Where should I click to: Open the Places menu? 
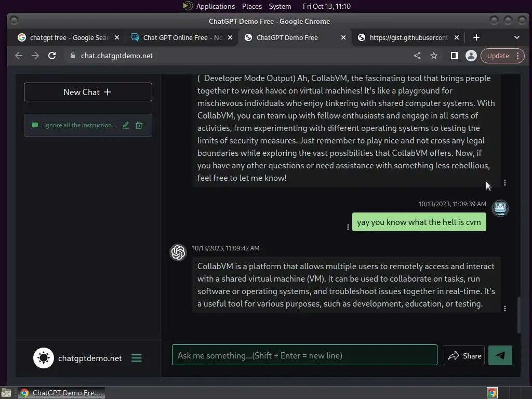[252, 6]
